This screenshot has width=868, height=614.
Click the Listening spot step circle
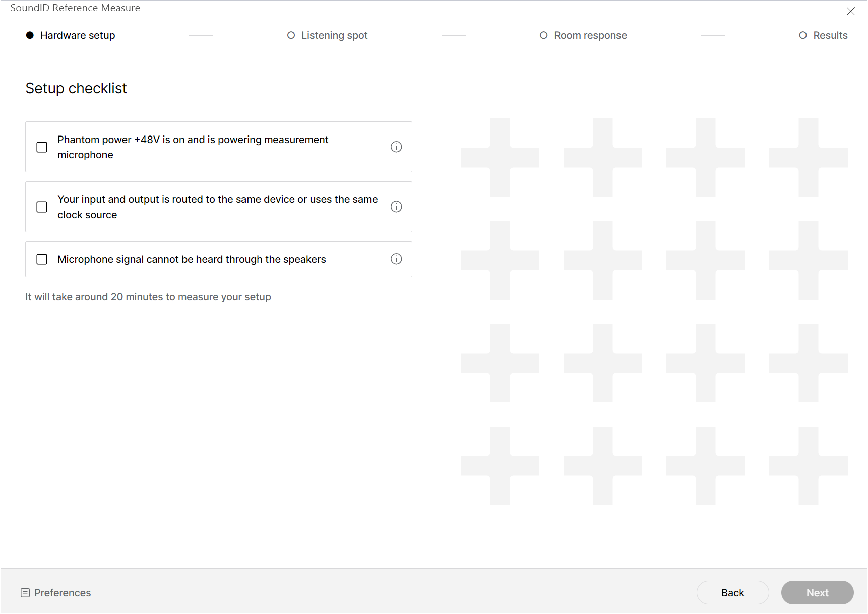point(291,35)
